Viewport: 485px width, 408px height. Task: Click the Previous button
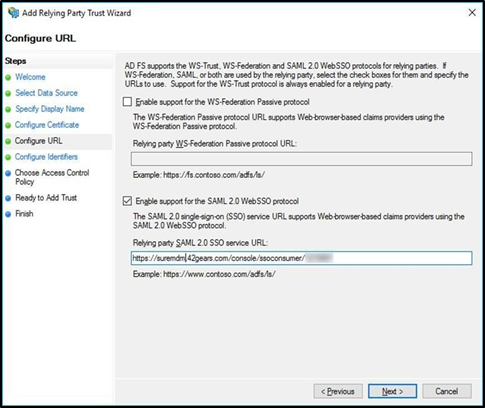click(338, 391)
